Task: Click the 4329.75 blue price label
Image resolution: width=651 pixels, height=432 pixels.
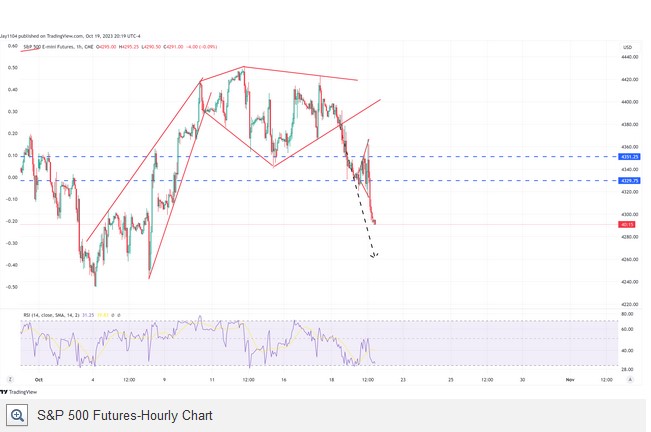Action: [x=629, y=181]
